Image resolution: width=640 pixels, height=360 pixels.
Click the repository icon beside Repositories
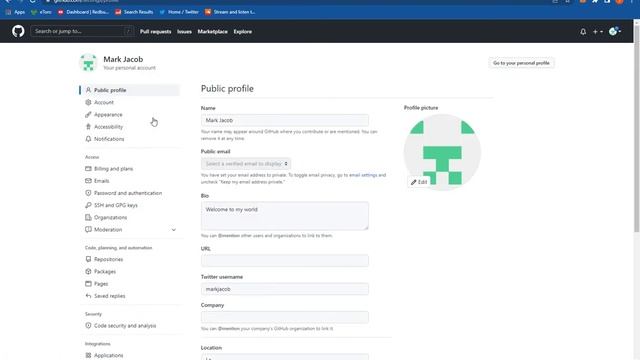[x=88, y=259]
